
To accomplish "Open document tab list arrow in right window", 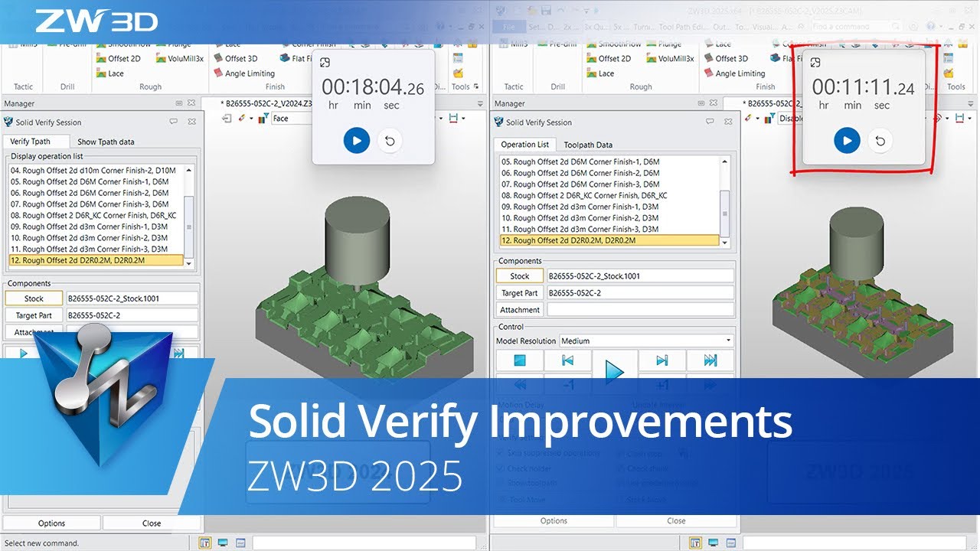I will (x=970, y=103).
